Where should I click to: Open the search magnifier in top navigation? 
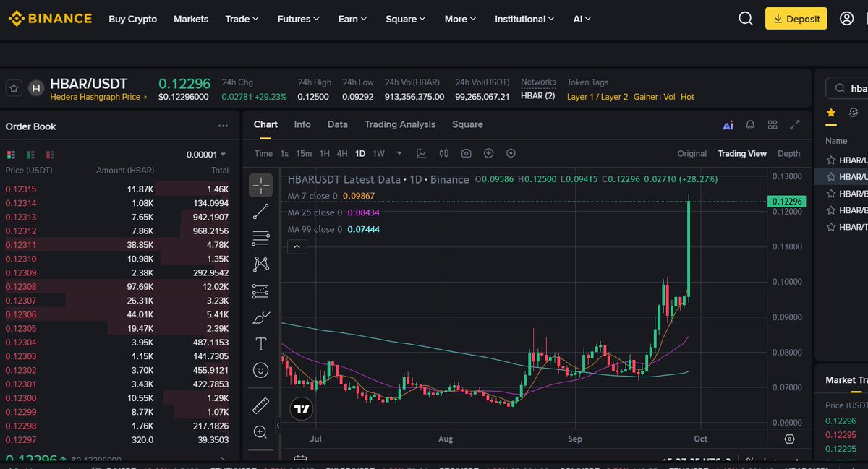(x=746, y=19)
